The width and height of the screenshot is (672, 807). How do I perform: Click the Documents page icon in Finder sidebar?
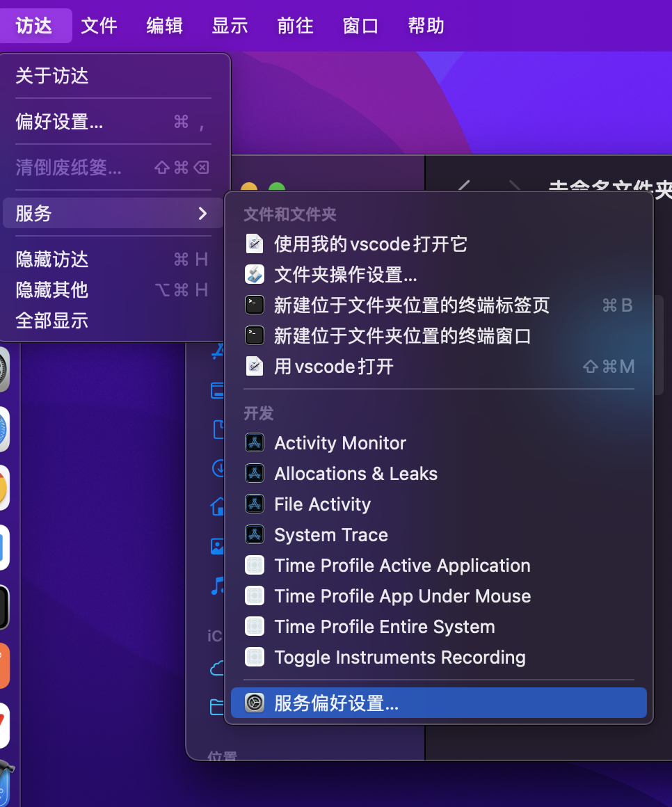[218, 429]
